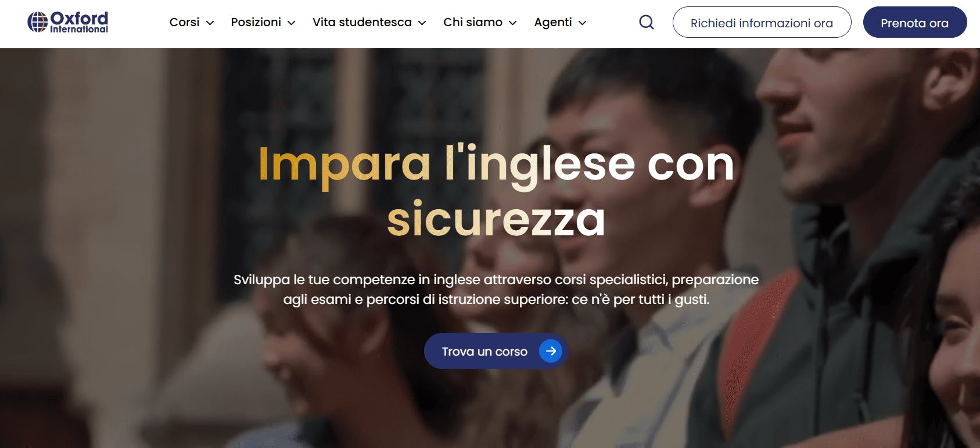This screenshot has height=448, width=980.
Task: Open the search magnifier icon
Action: click(646, 22)
